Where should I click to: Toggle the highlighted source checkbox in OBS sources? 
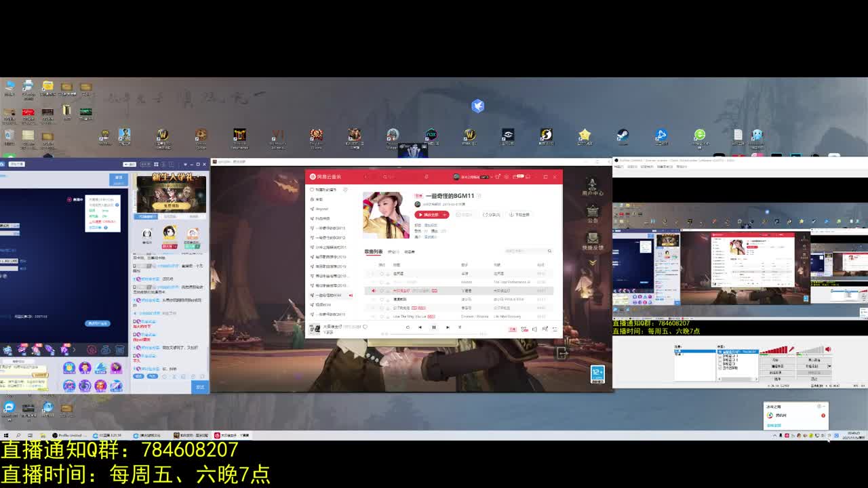[x=721, y=352]
